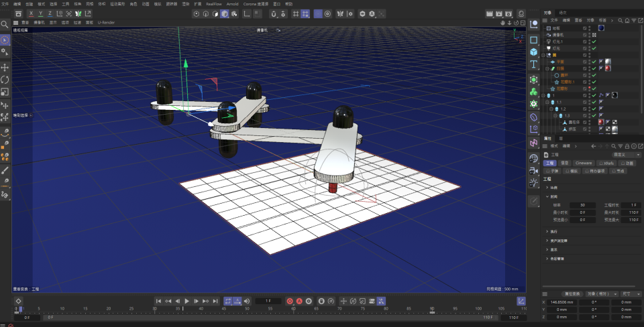The width and height of the screenshot is (644, 327).
Task: Click the Light object icon
Action: click(533, 182)
